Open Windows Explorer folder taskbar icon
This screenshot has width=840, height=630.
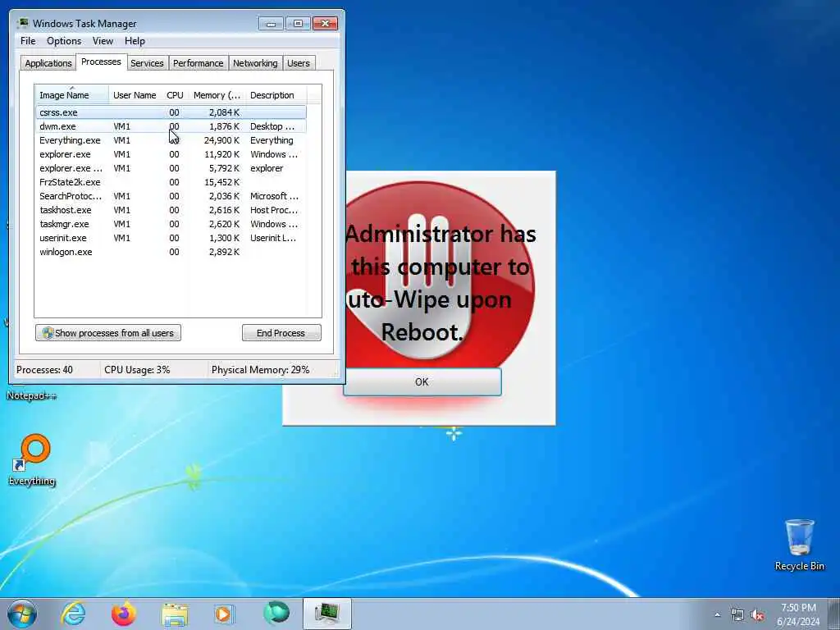[175, 614]
